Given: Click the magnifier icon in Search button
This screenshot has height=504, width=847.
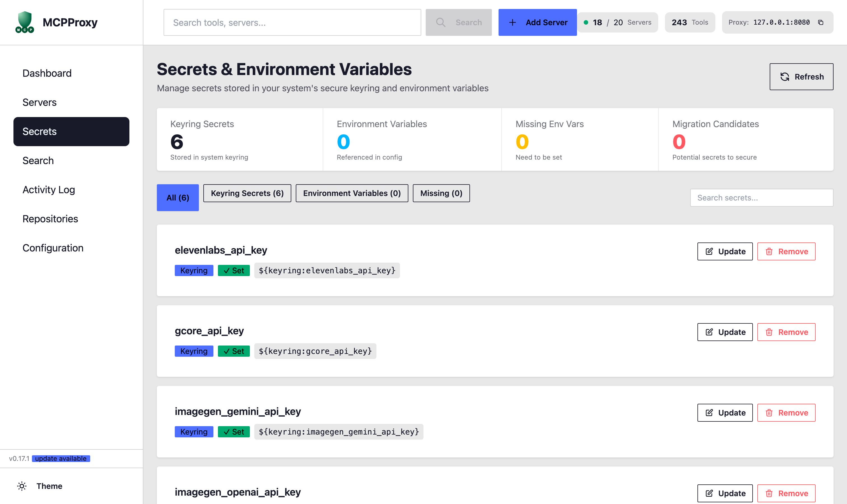Looking at the screenshot, I should [440, 22].
